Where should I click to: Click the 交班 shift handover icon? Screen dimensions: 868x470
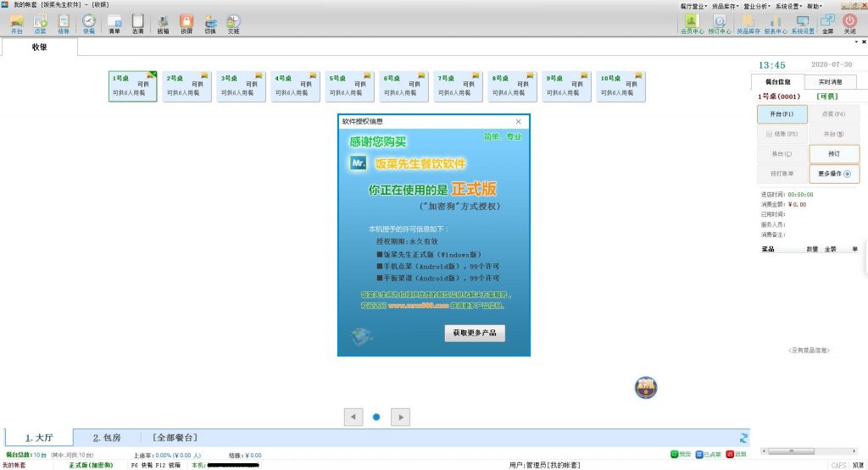tap(234, 24)
